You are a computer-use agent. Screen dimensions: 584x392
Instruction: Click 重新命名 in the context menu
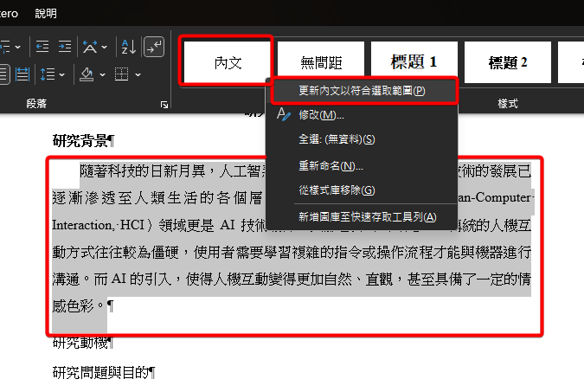pos(331,165)
